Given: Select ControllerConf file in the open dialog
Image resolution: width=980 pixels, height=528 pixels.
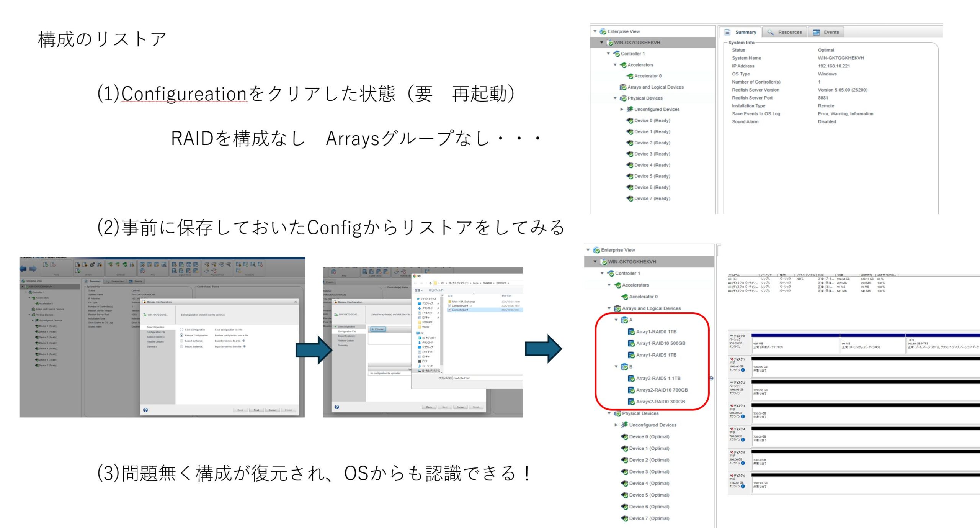Looking at the screenshot, I should point(460,310).
